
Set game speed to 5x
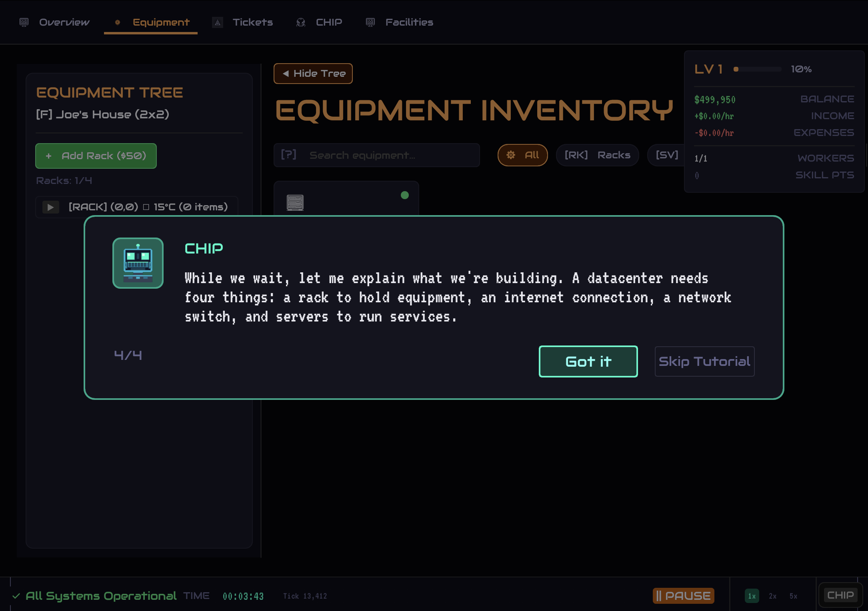[x=793, y=596]
